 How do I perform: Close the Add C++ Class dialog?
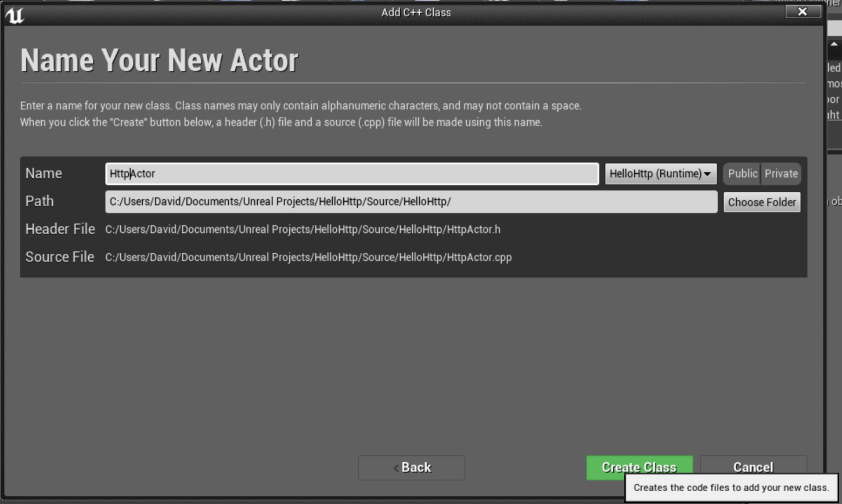[803, 12]
